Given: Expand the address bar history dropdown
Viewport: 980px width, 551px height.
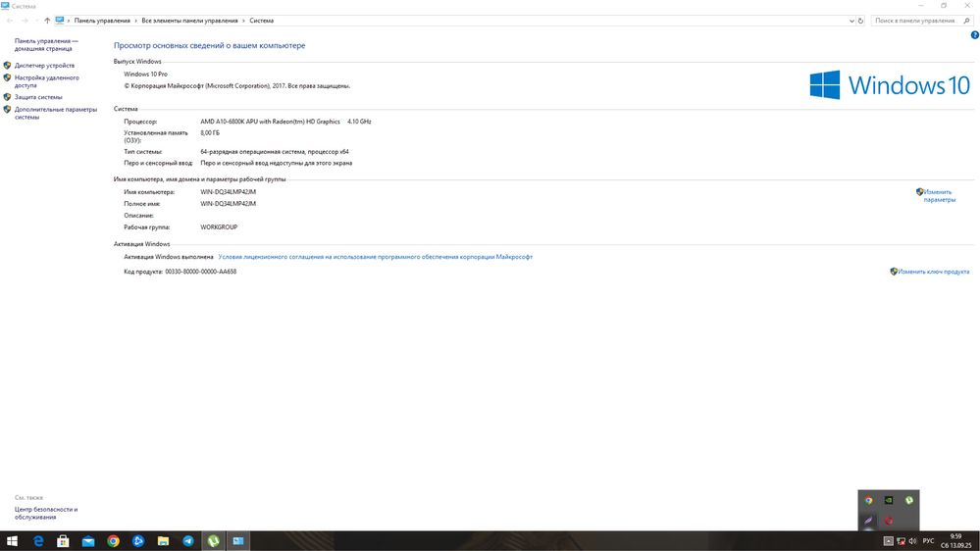Looking at the screenshot, I should 851,21.
